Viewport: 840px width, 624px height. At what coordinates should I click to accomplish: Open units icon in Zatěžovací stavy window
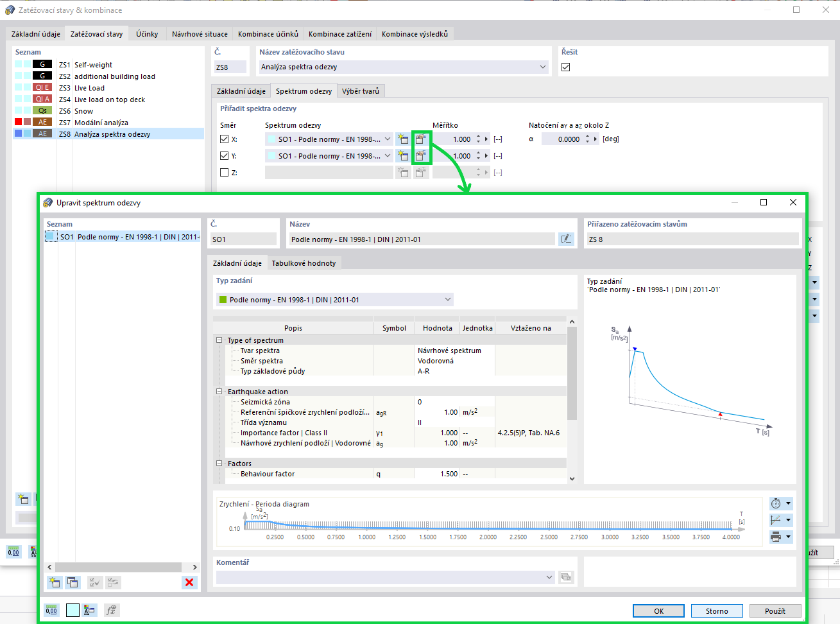click(13, 552)
